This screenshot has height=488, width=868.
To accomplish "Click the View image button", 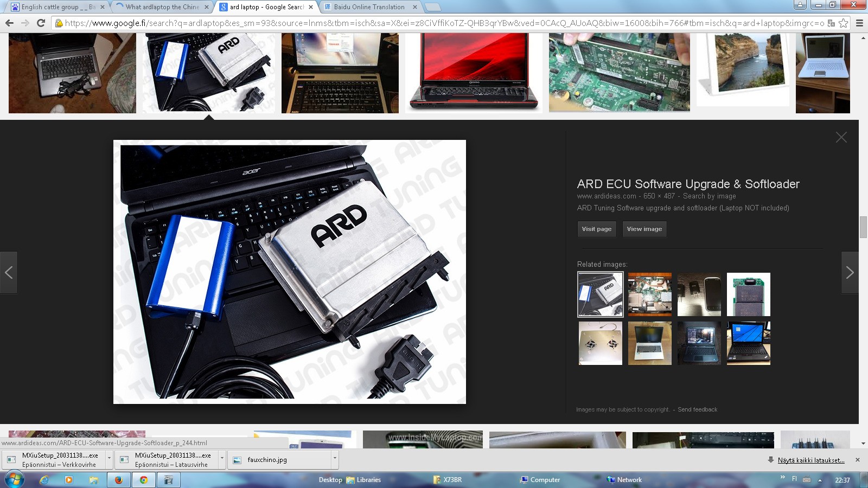I will (644, 229).
